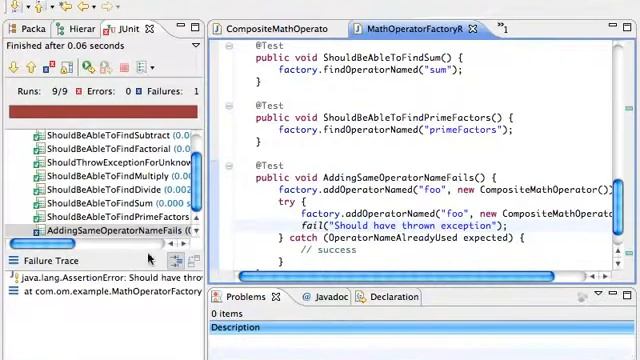Go to last edit location

click(66, 6)
